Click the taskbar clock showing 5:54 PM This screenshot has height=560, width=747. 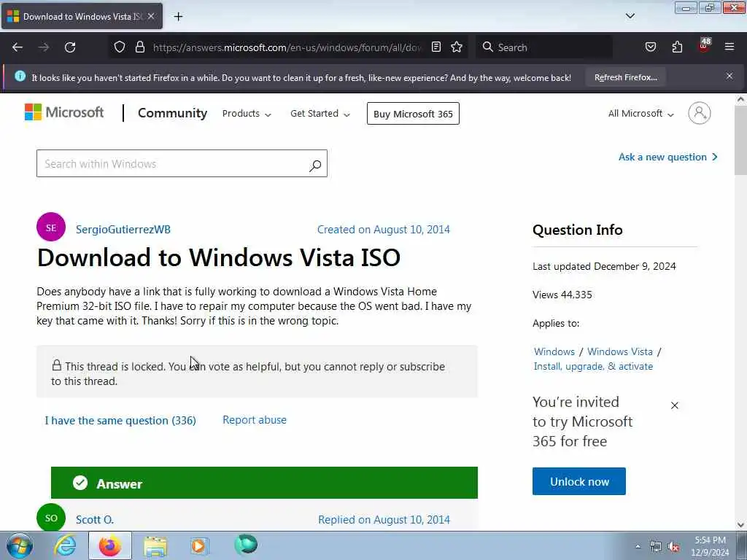(710, 546)
